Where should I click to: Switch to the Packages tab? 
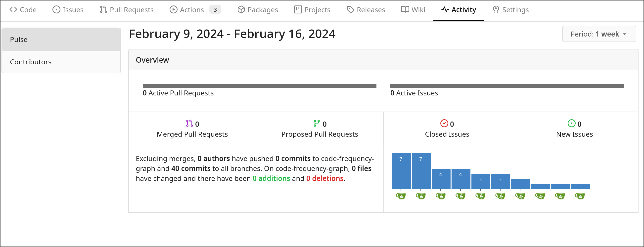tap(258, 10)
